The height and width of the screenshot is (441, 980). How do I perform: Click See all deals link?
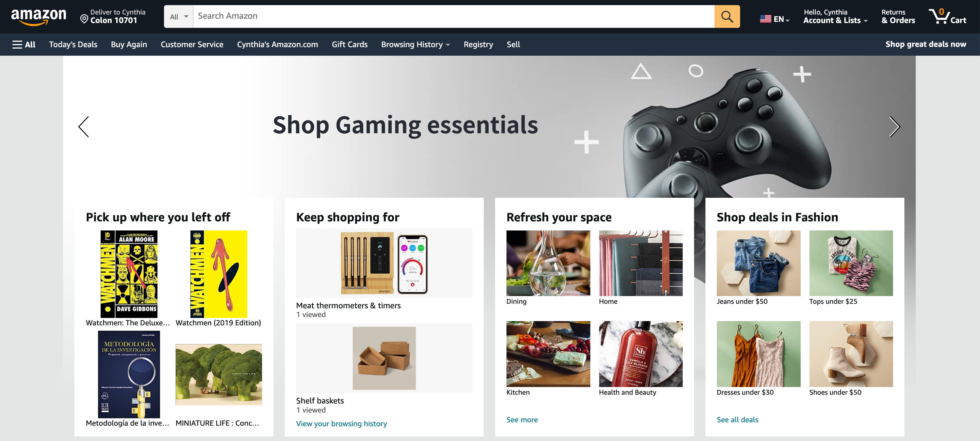click(x=737, y=419)
